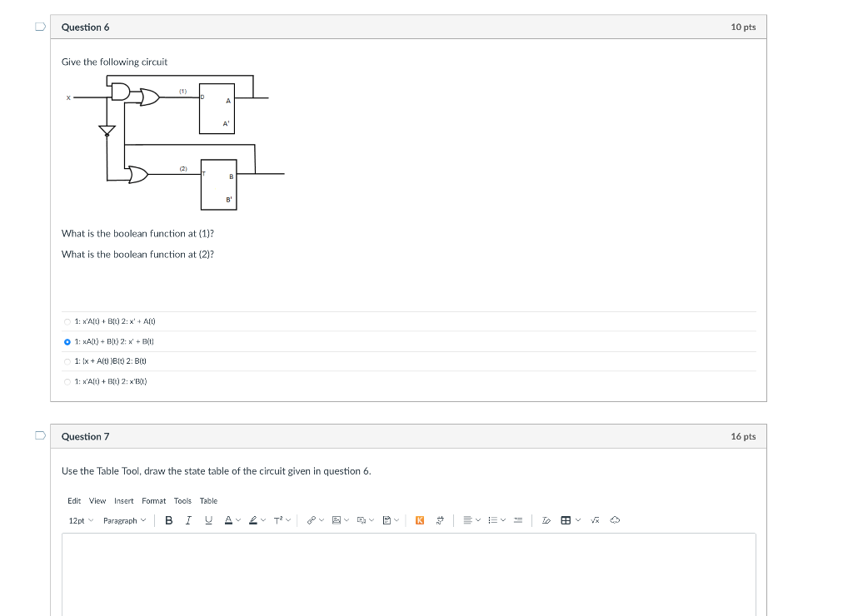Viewport: 853px width, 616px height.
Task: Open the Insert menu in the editor
Action: pyautogui.click(x=123, y=500)
